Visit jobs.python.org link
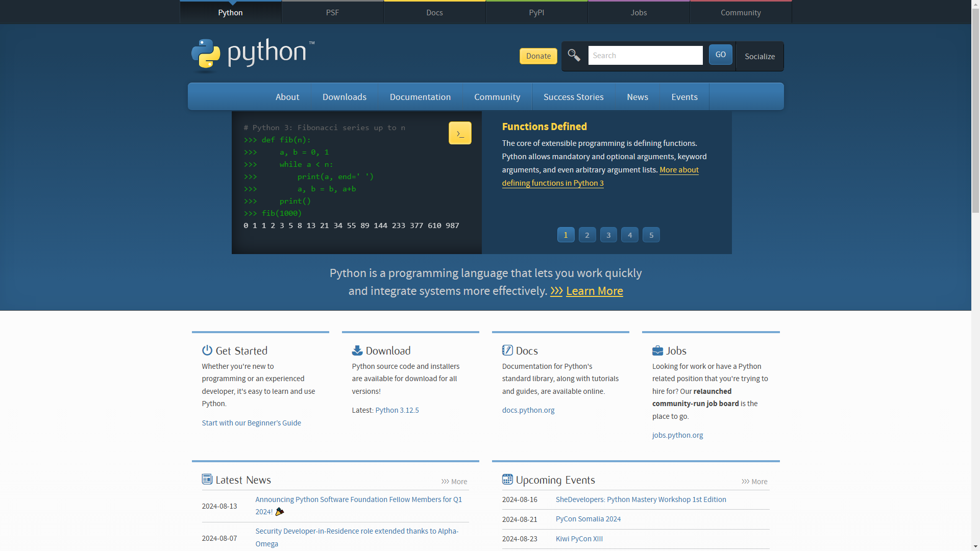The image size is (980, 551). pyautogui.click(x=677, y=435)
